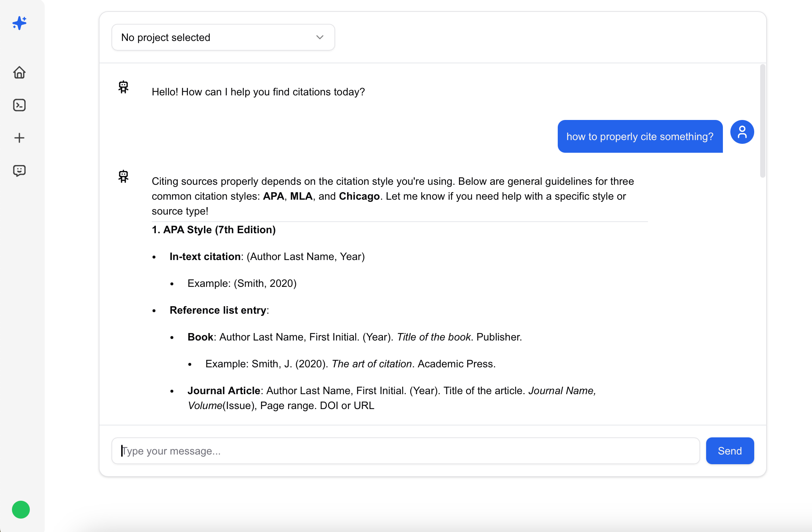Click the Reference list entry bullet

pos(219,310)
